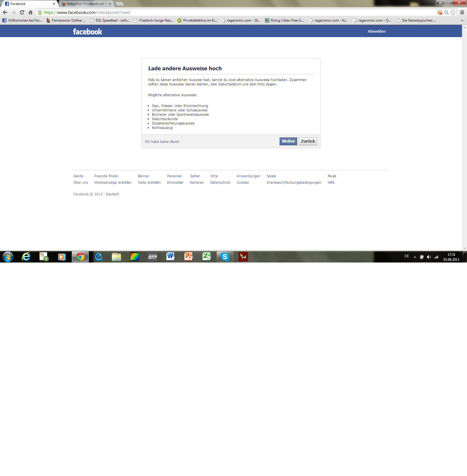The height and width of the screenshot is (476, 467).
Task: Click the "Ich habe keine davon" link
Action: [162, 142]
